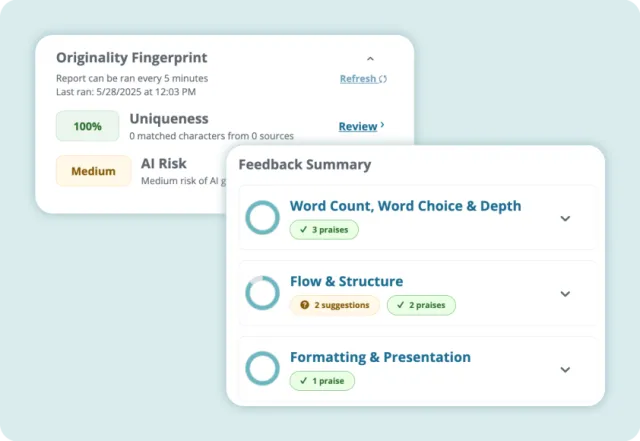The width and height of the screenshot is (640, 441).
Task: Collapse the Originality Fingerprint panel
Action: coord(370,59)
